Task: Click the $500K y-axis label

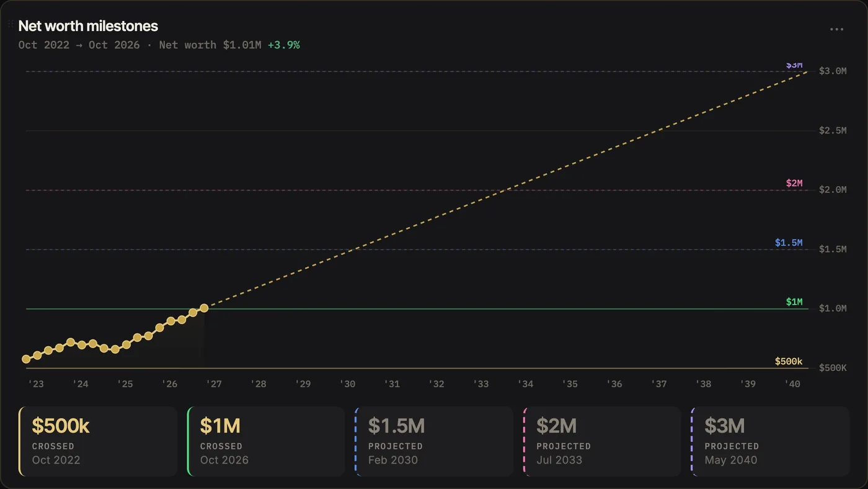Action: click(833, 368)
